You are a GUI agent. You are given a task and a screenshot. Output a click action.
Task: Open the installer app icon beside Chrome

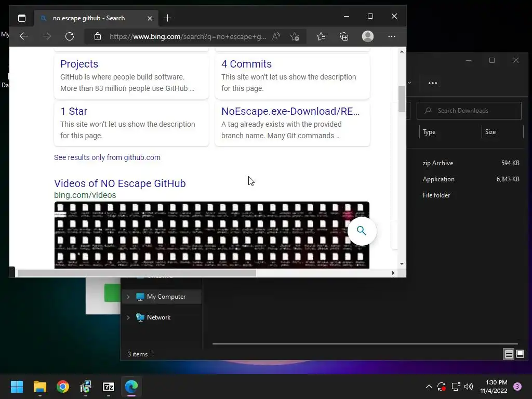click(86, 387)
